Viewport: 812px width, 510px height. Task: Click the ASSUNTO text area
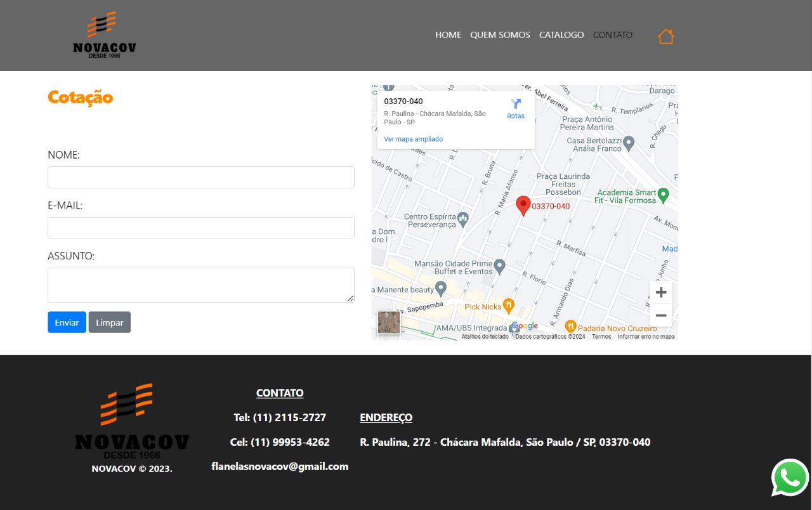(x=200, y=285)
